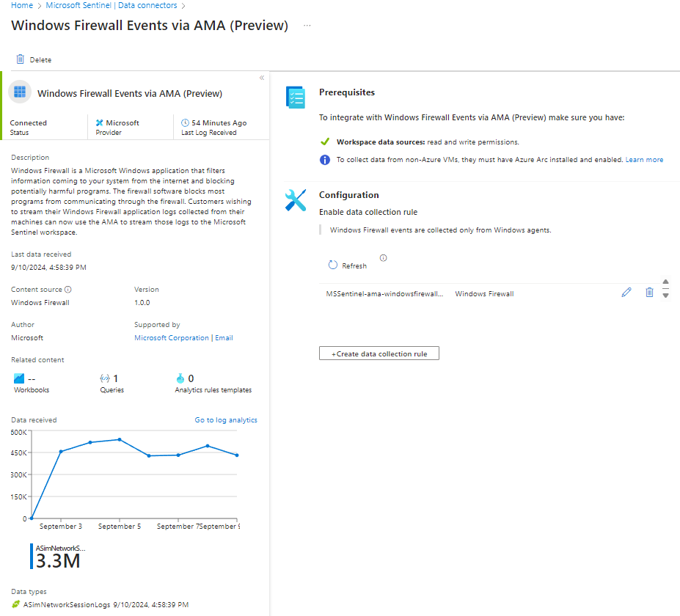
Task: Go to Home breadcrumb
Action: 22,5
